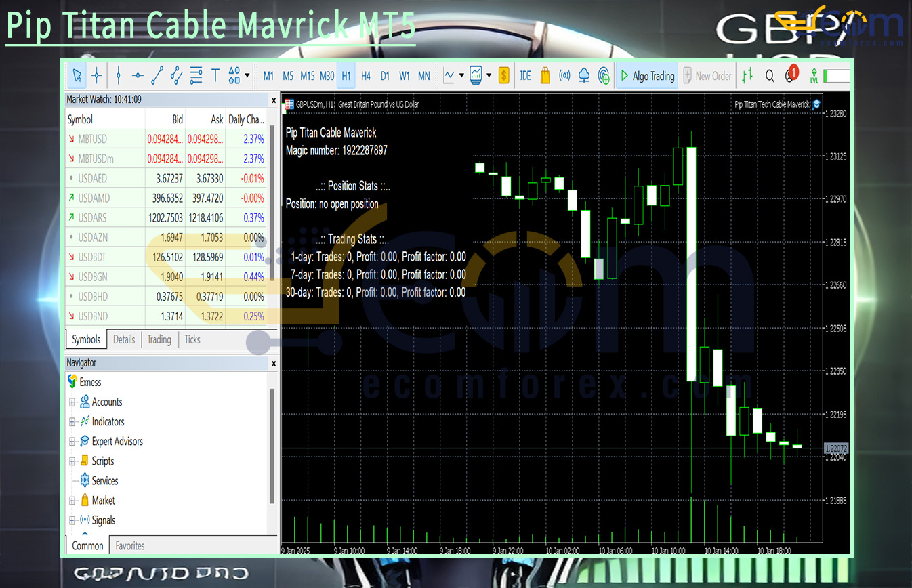Switch chart to D1 timeframe
Screen dimensions: 912x588
point(385,76)
